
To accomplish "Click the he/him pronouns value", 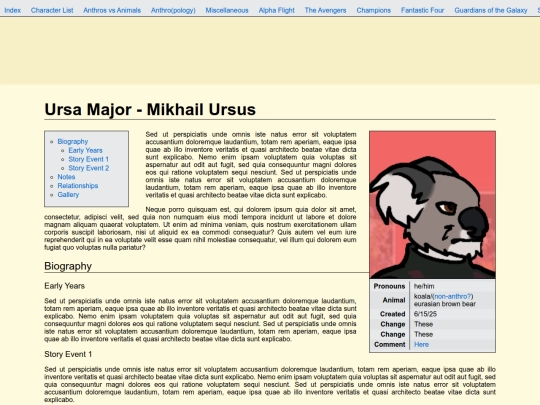I will 424,286.
